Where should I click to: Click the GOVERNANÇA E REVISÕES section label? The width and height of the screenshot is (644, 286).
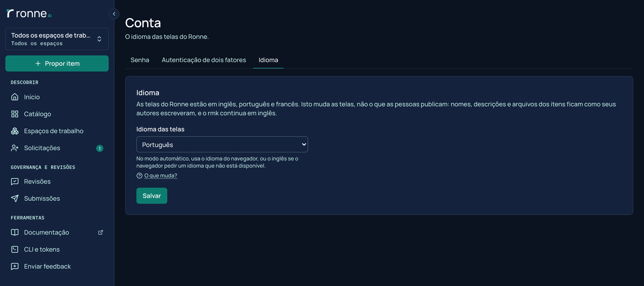pos(43,167)
